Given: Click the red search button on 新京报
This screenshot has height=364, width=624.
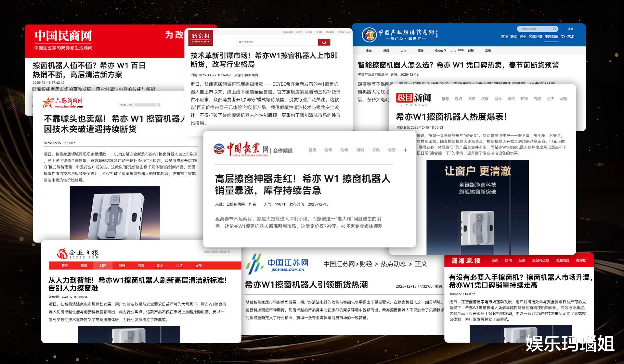Looking at the screenshot, I should [x=324, y=42].
